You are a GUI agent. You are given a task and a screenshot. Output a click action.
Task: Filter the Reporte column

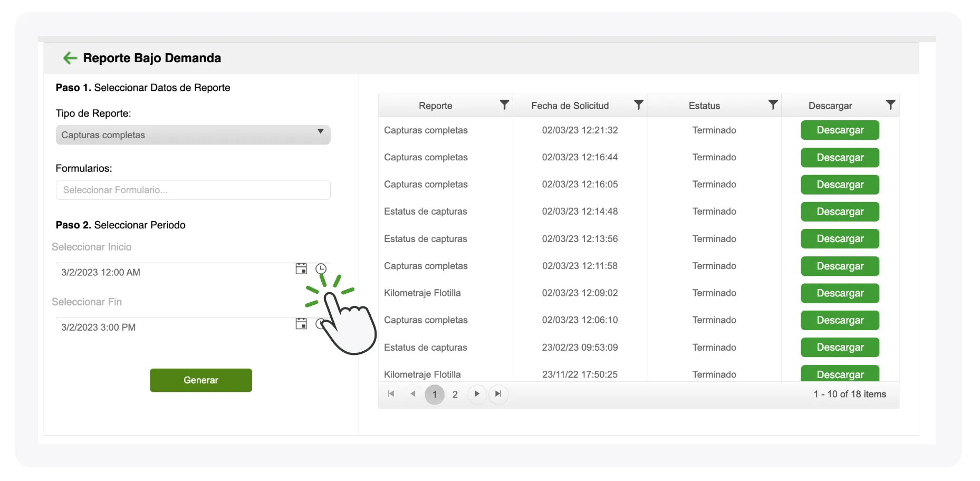click(504, 105)
